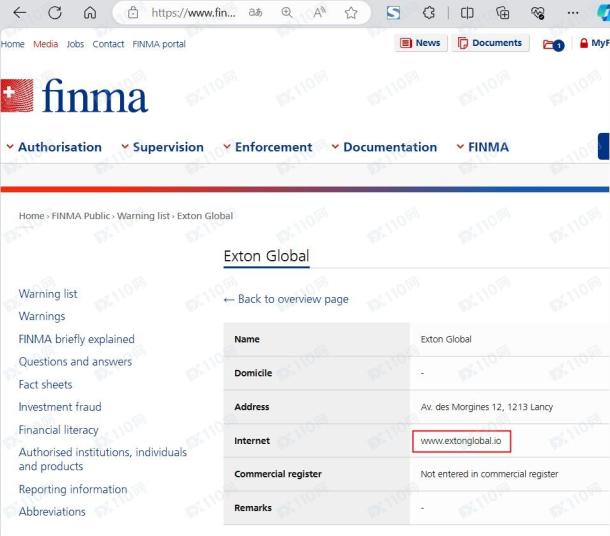Open Investment fraud in sidebar

pos(60,407)
